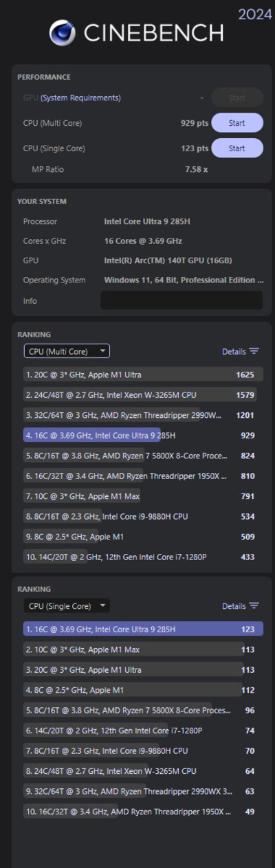The image size is (275, 868).
Task: Select Apple M1 Max single core entry
Action: coord(143,649)
